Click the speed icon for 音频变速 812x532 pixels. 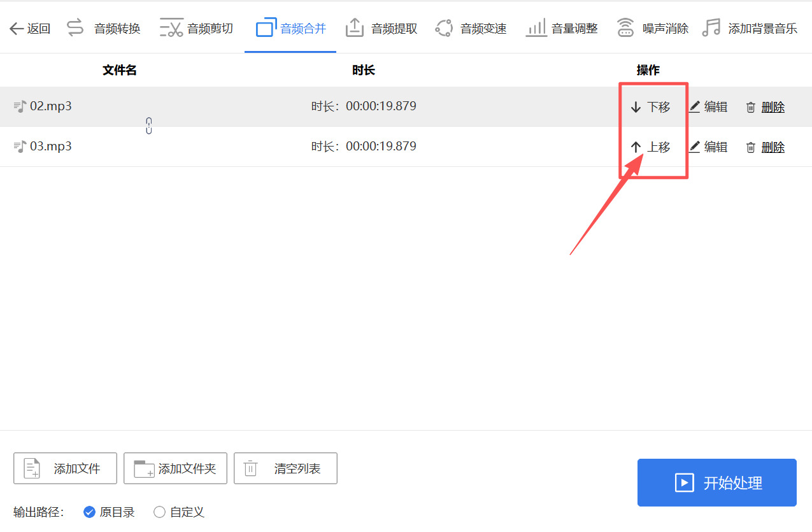click(x=444, y=28)
